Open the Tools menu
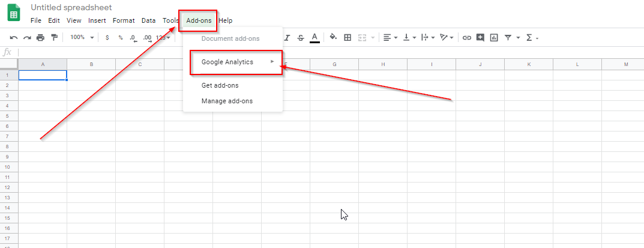Screen dimensions: 644x248 (x=170, y=20)
